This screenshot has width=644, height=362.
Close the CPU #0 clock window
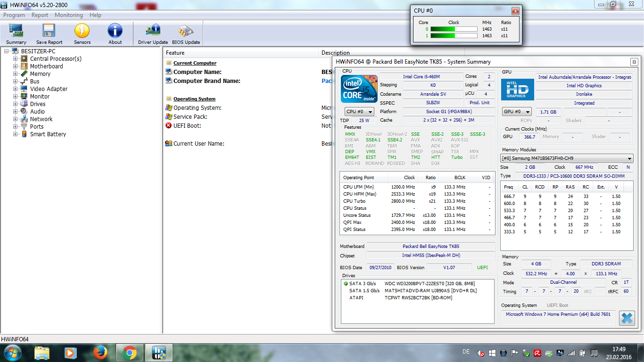click(515, 11)
